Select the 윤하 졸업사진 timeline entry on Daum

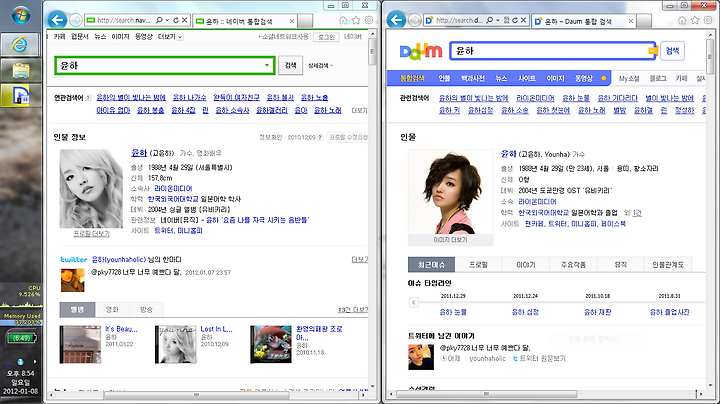click(x=669, y=312)
